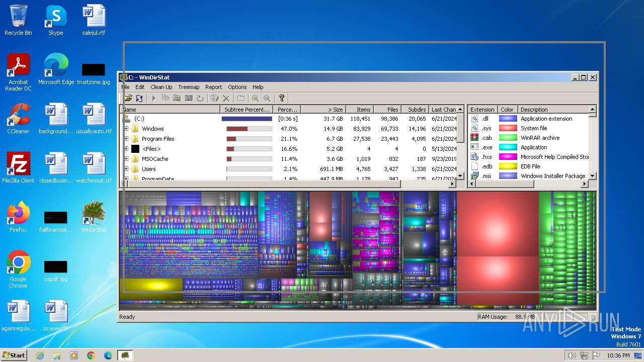Click the yellow Help question mark icon

click(x=282, y=99)
